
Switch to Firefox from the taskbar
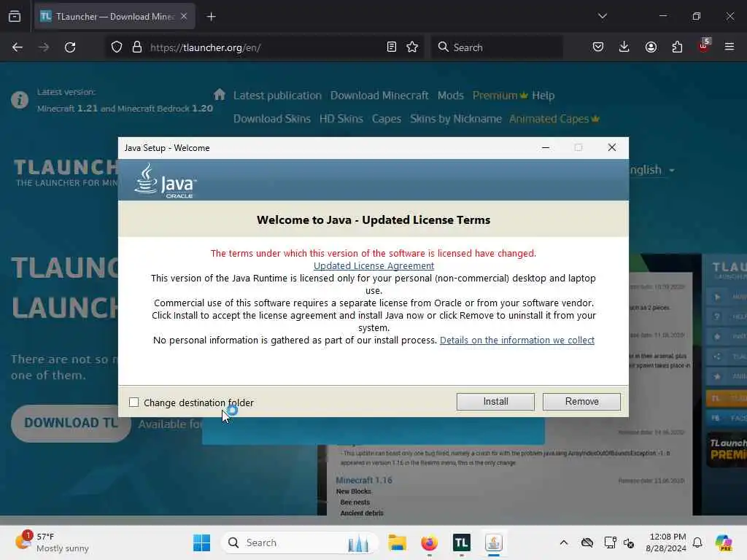[429, 542]
